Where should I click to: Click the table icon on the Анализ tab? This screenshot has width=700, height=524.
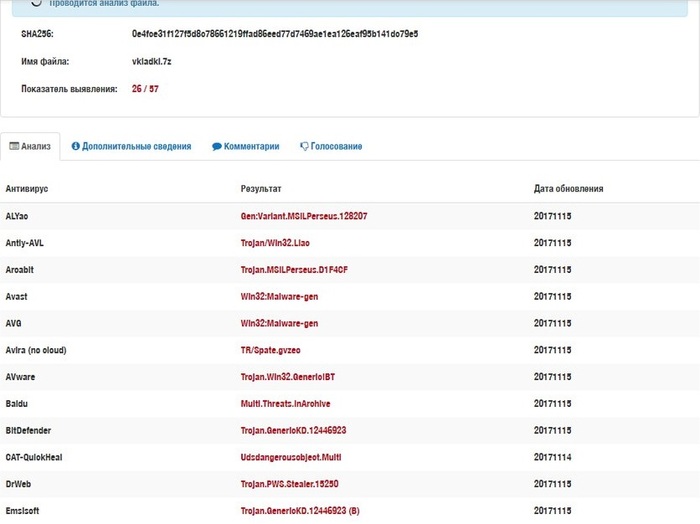click(14, 146)
